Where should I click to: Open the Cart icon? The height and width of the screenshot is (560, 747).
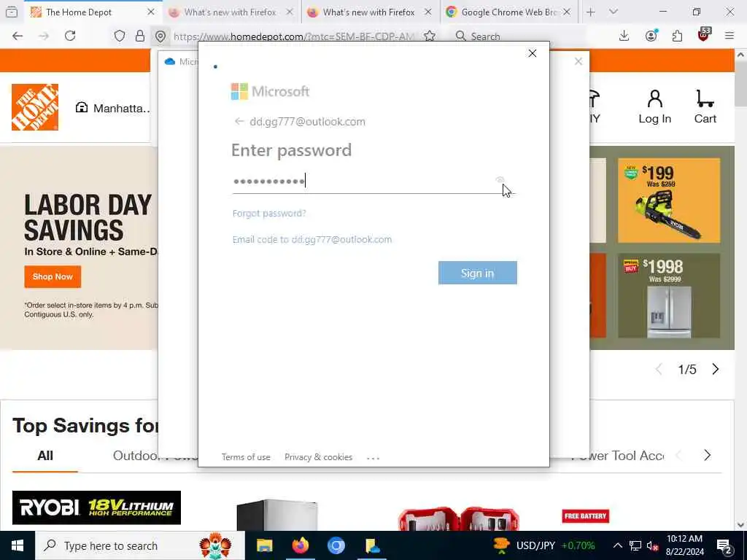pos(705,107)
